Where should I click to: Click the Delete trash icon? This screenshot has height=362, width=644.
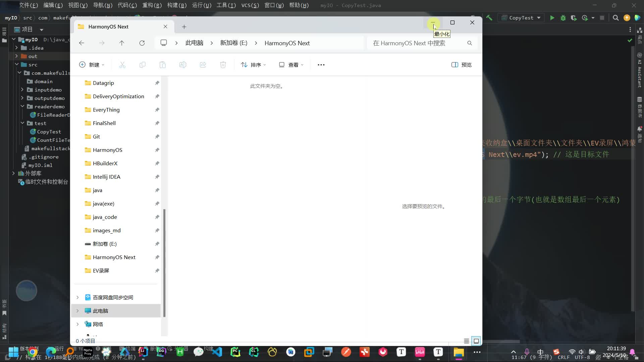(223, 65)
